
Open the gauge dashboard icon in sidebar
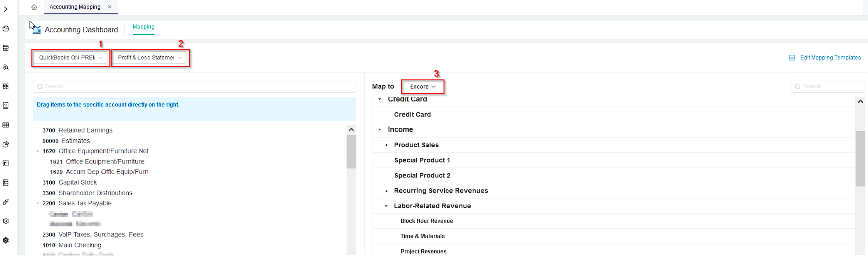point(6,29)
